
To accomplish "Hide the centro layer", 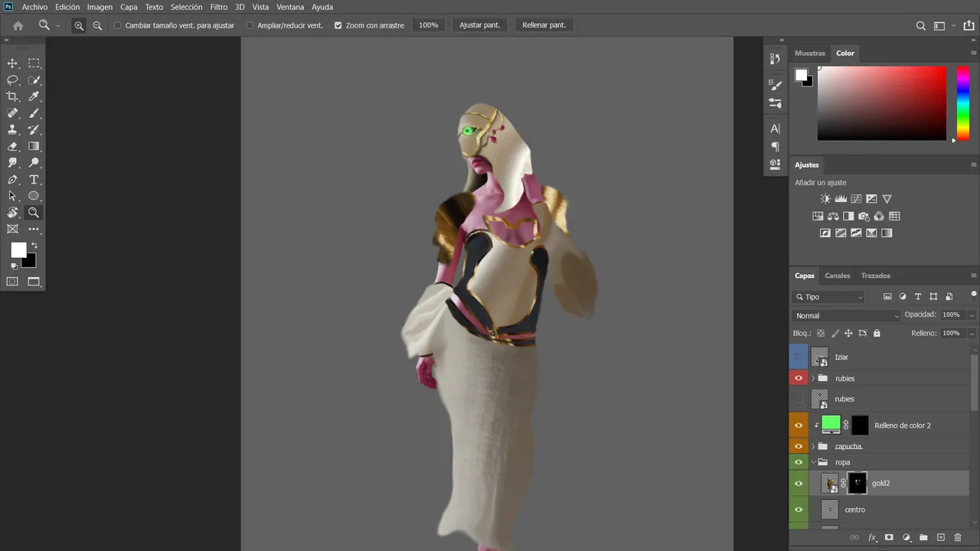I will [x=799, y=510].
